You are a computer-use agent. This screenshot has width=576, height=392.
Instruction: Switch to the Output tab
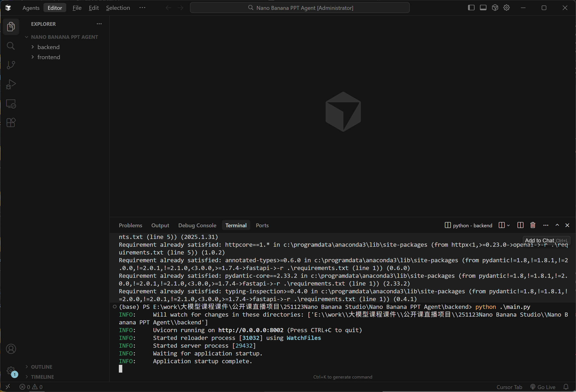pyautogui.click(x=160, y=225)
